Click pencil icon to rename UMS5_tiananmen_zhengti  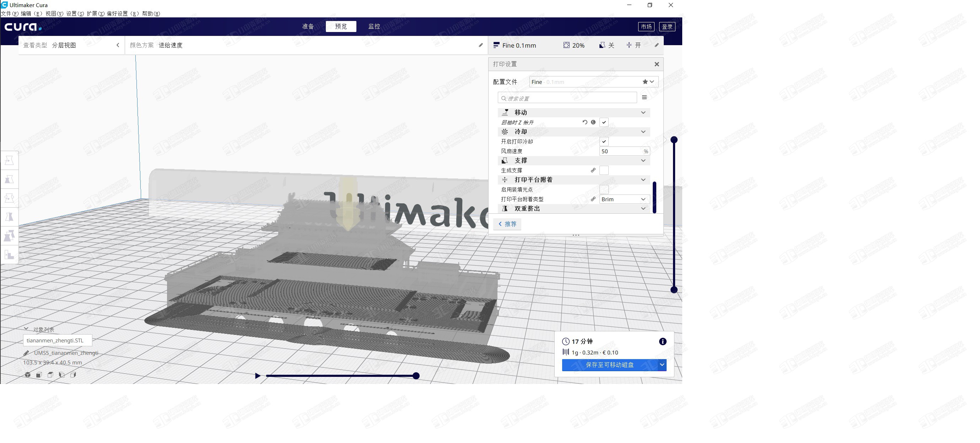point(26,353)
